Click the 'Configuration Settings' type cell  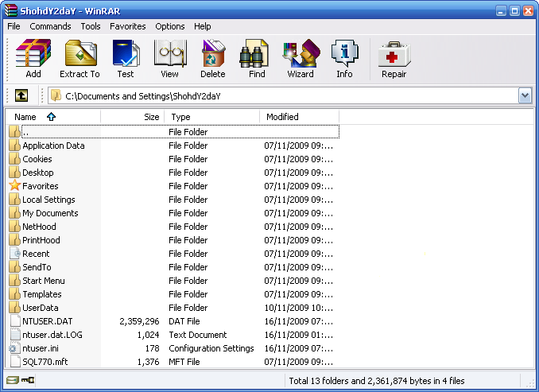pos(211,348)
